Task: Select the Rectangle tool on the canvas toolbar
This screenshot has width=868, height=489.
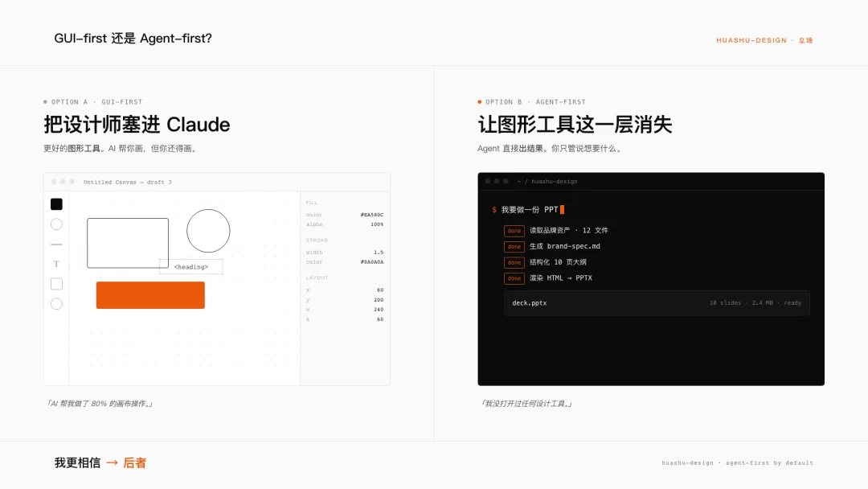Action: tap(56, 283)
